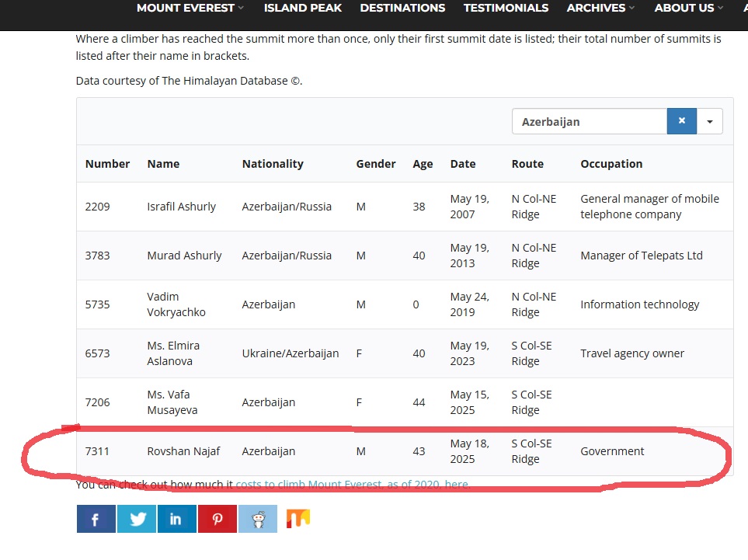
Task: Click the Information technology occupation cell
Action: tap(640, 304)
